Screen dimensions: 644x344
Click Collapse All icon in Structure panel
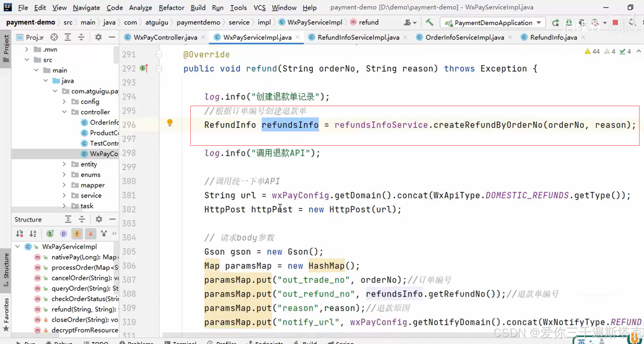(82, 219)
